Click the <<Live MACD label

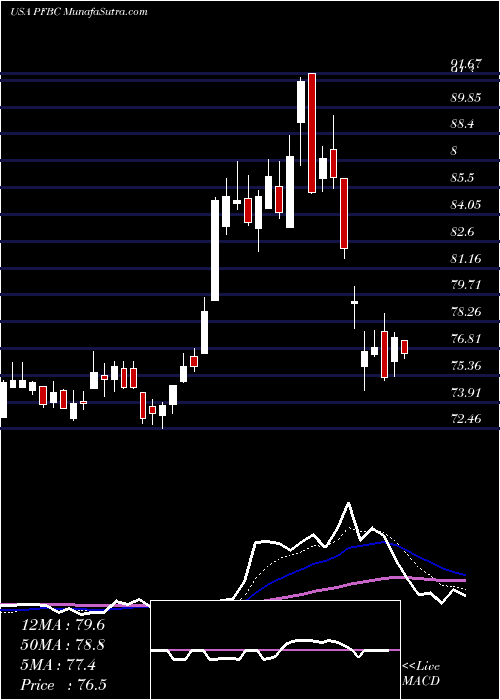click(x=421, y=673)
